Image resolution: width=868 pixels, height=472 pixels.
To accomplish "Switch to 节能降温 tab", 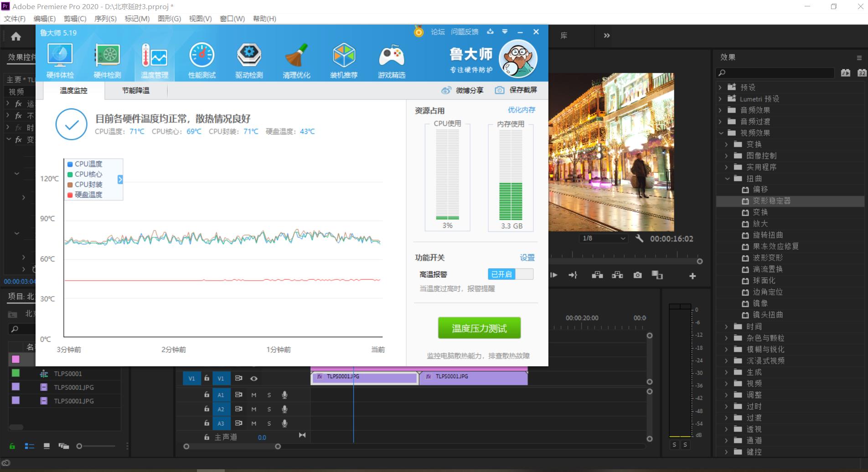I will tap(136, 91).
